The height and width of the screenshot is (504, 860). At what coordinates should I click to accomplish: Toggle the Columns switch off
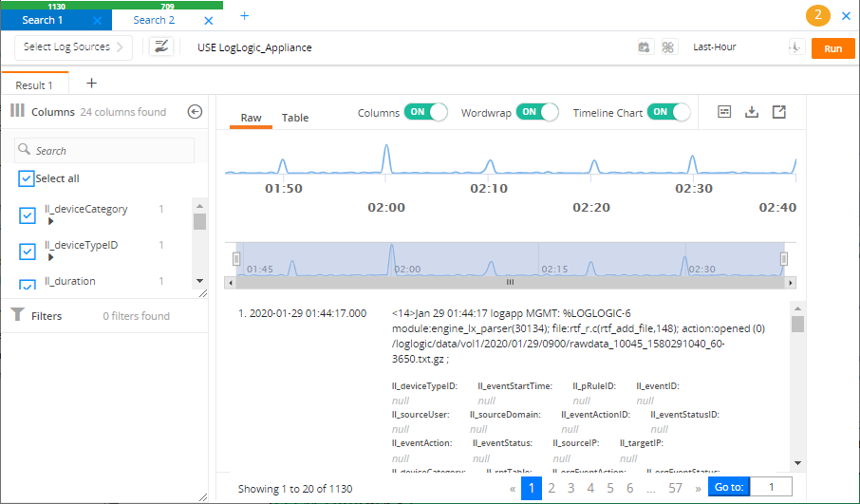tap(426, 112)
